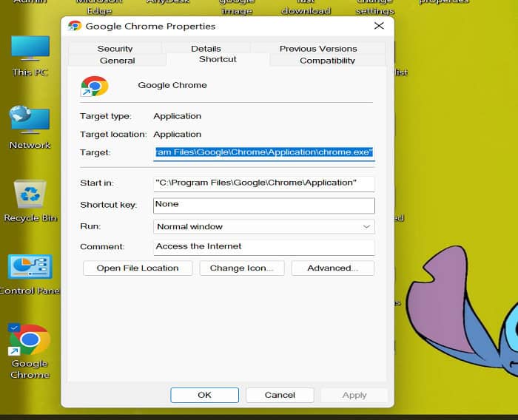
Task: Click the large Chrome shortcut icon in dialog
Action: [x=95, y=86]
